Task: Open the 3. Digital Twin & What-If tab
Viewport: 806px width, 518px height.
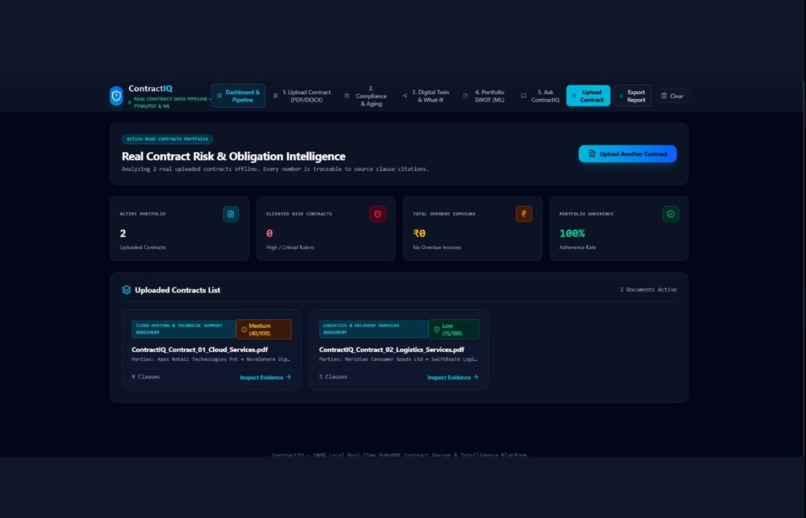Action: click(x=426, y=96)
